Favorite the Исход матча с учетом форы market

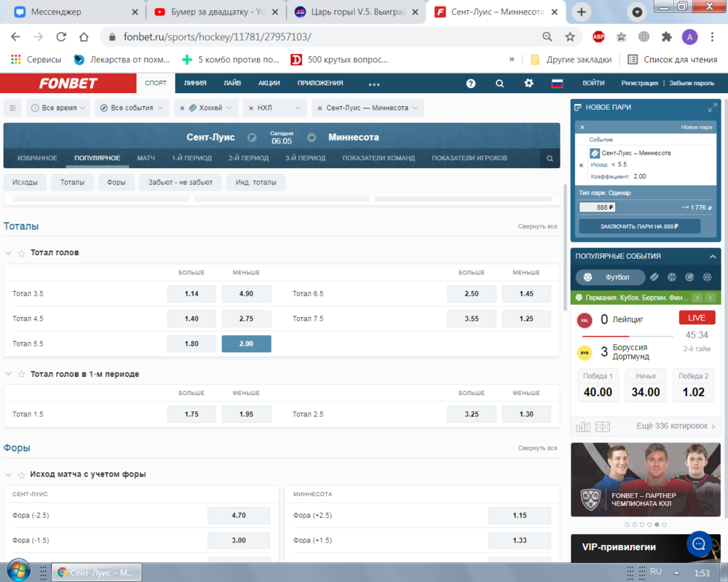(21, 474)
